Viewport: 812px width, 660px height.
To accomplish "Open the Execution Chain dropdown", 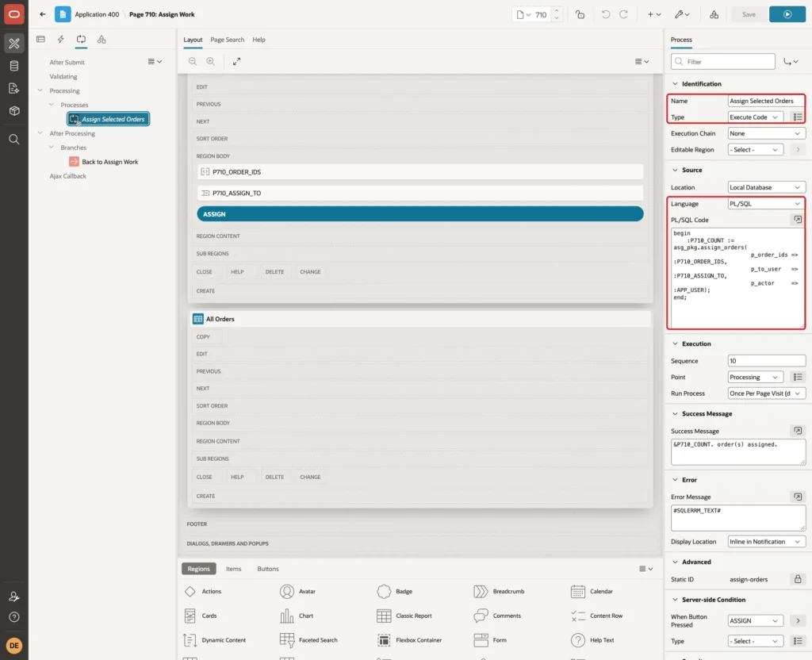I will coord(767,133).
